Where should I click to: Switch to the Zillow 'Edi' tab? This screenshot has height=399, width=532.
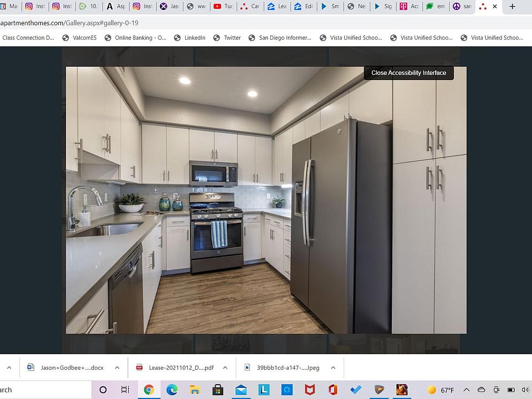(x=303, y=7)
